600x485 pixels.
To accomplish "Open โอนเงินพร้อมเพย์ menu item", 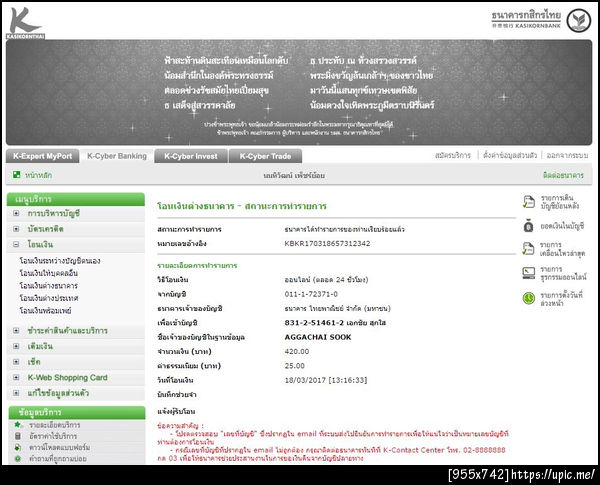I will 45,310.
